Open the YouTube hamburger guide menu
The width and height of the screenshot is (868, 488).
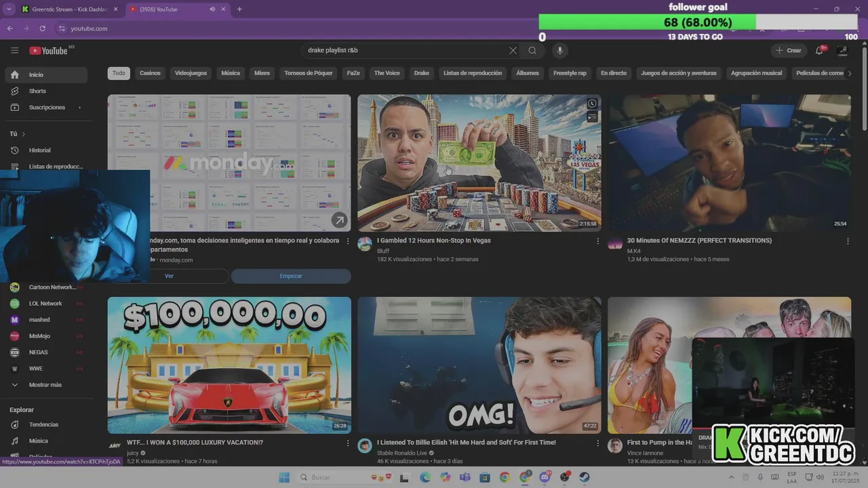pyautogui.click(x=14, y=50)
